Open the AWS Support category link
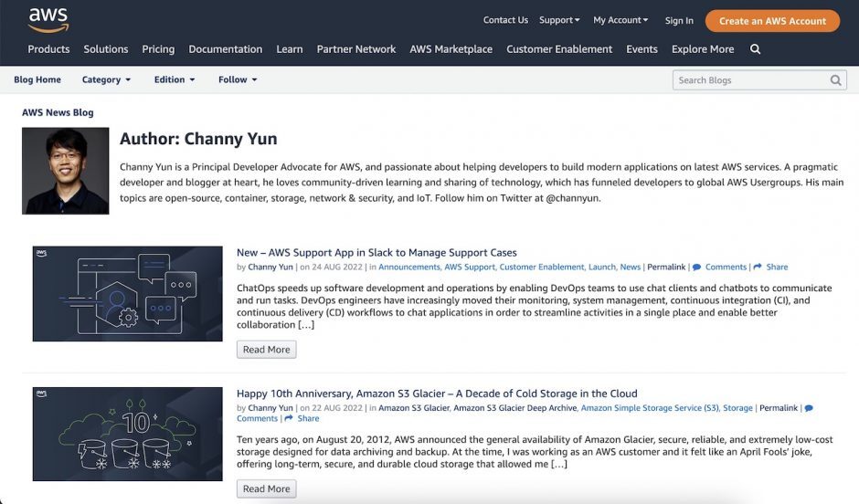The width and height of the screenshot is (859, 504). [x=470, y=267]
